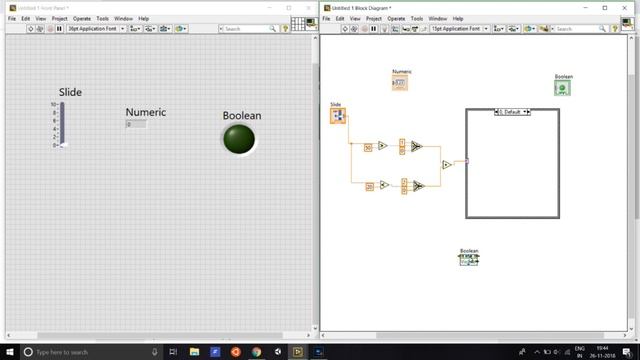
Task: Select Slide terminal in Block Diagram
Action: (338, 116)
